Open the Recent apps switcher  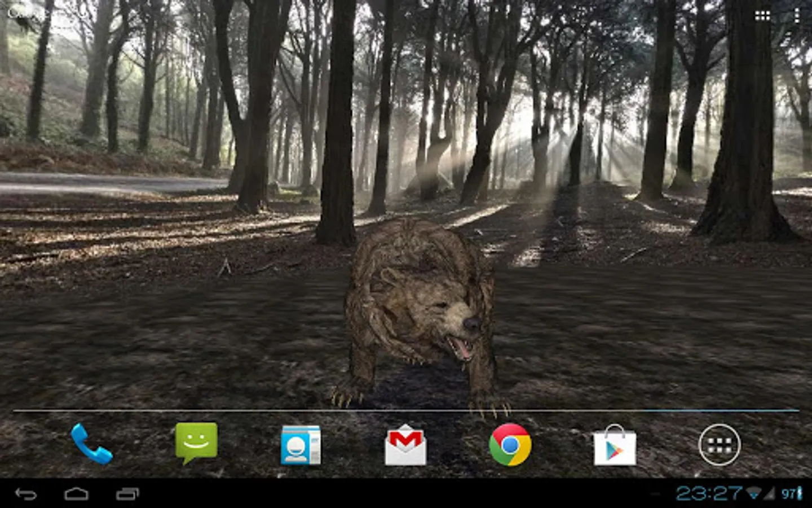[x=127, y=494]
